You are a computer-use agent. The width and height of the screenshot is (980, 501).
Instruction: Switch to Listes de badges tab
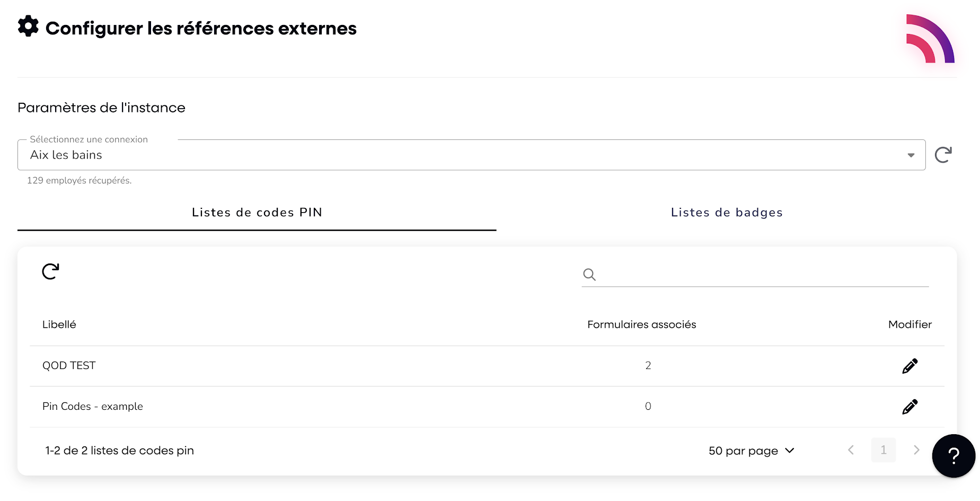tap(727, 213)
